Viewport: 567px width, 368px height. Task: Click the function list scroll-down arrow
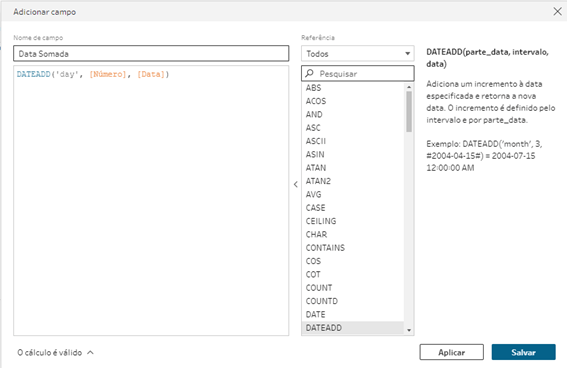(409, 330)
